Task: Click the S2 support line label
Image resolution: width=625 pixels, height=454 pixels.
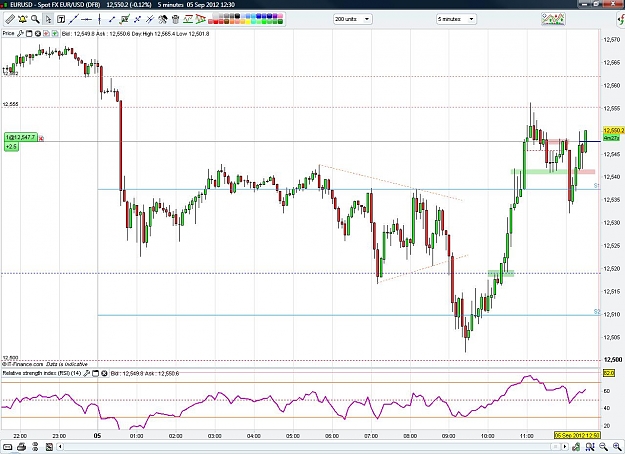Action: click(597, 311)
